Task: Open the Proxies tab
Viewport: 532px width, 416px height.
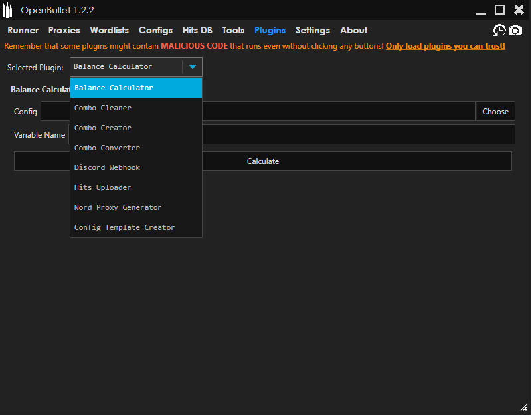Action: click(x=64, y=30)
